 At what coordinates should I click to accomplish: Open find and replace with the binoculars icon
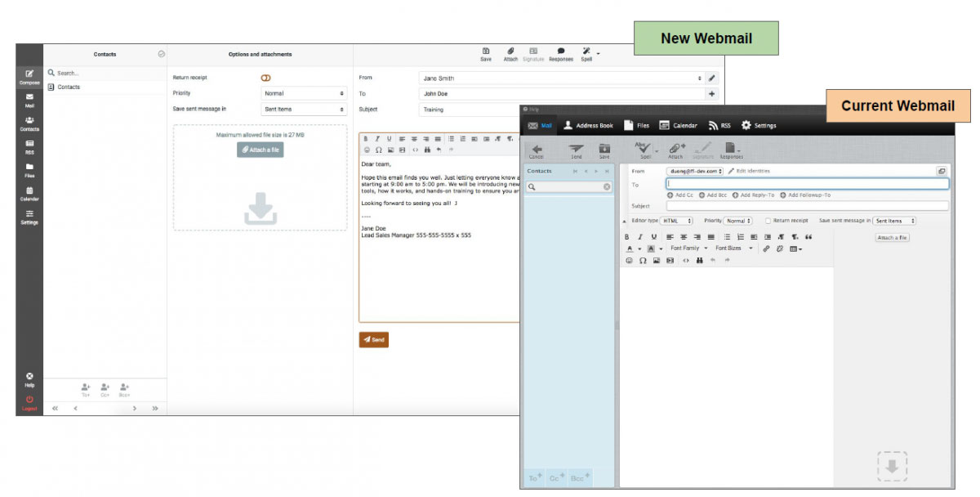pos(428,150)
